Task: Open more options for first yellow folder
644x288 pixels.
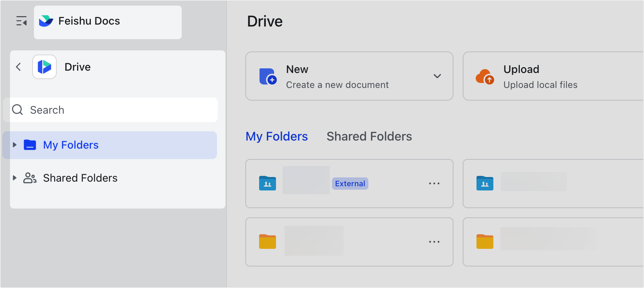Action: 434,242
